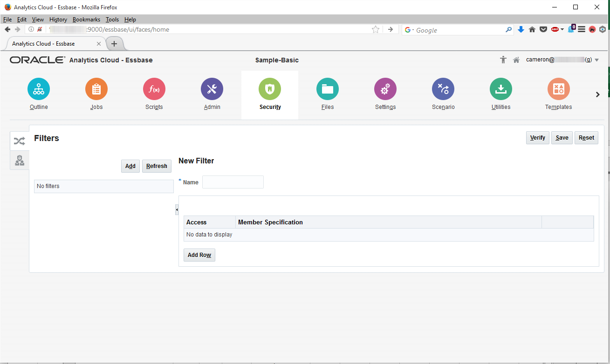Click the search magnifier icon
This screenshot has height=364, width=610.
[508, 30]
